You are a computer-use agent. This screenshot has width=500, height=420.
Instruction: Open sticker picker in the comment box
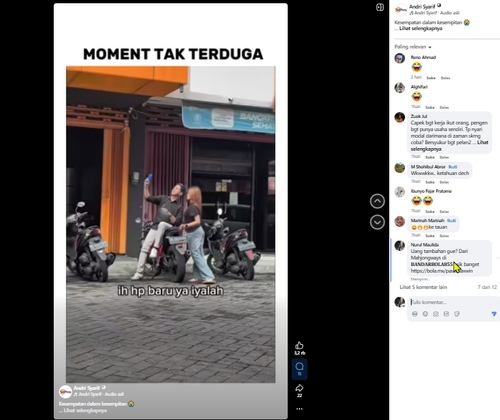(457, 314)
